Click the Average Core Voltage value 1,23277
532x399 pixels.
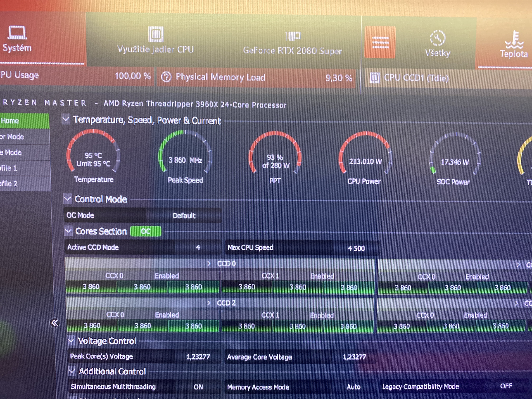click(354, 357)
